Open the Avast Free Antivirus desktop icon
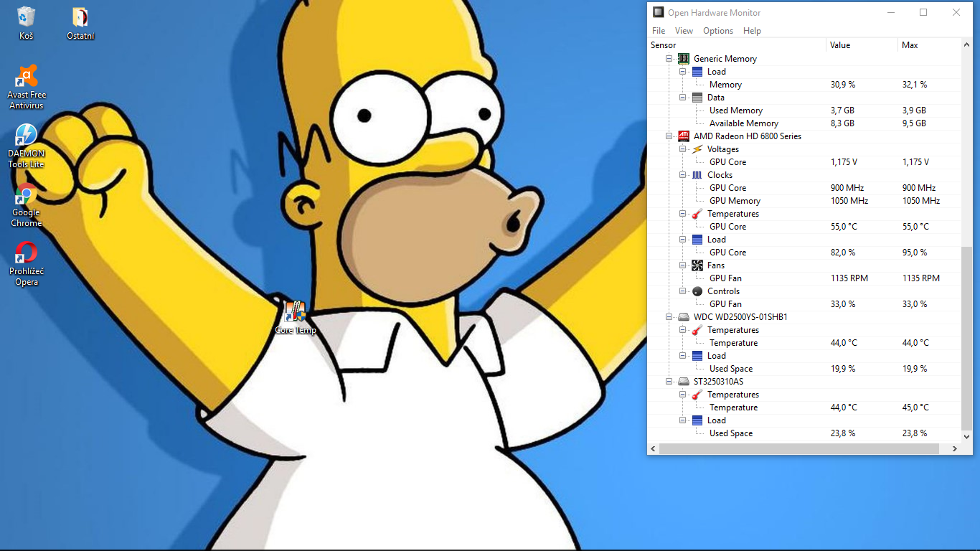 [x=27, y=77]
